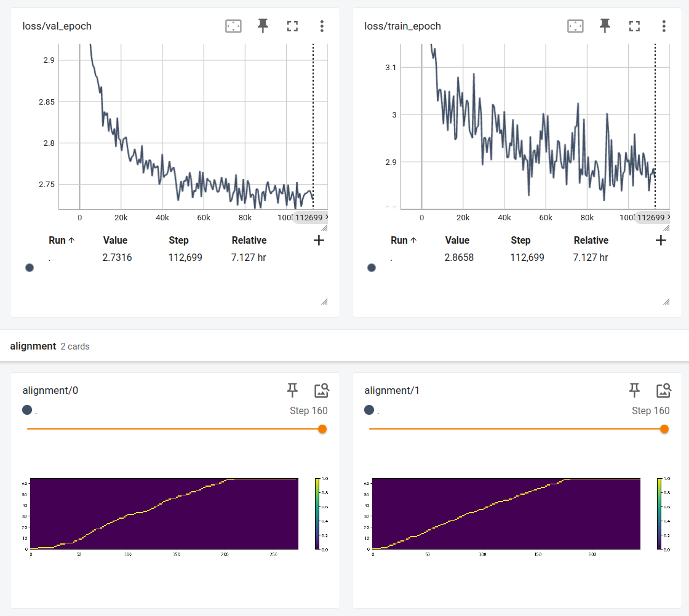Image resolution: width=689 pixels, height=616 pixels.
Task: Toggle fullscreen for loss/train_epoch chart
Action: [x=634, y=26]
